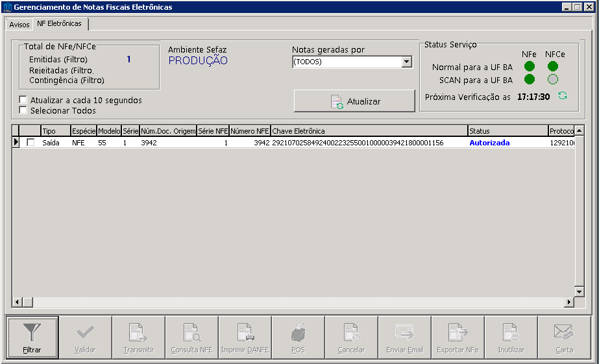Click the horizontal scrollbar left arrow
599x364 pixels.
(17, 302)
